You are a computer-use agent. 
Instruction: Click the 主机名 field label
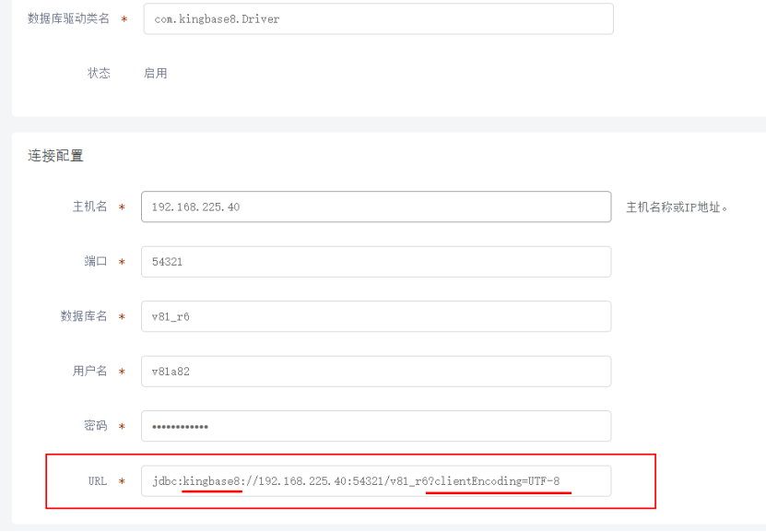click(90, 207)
